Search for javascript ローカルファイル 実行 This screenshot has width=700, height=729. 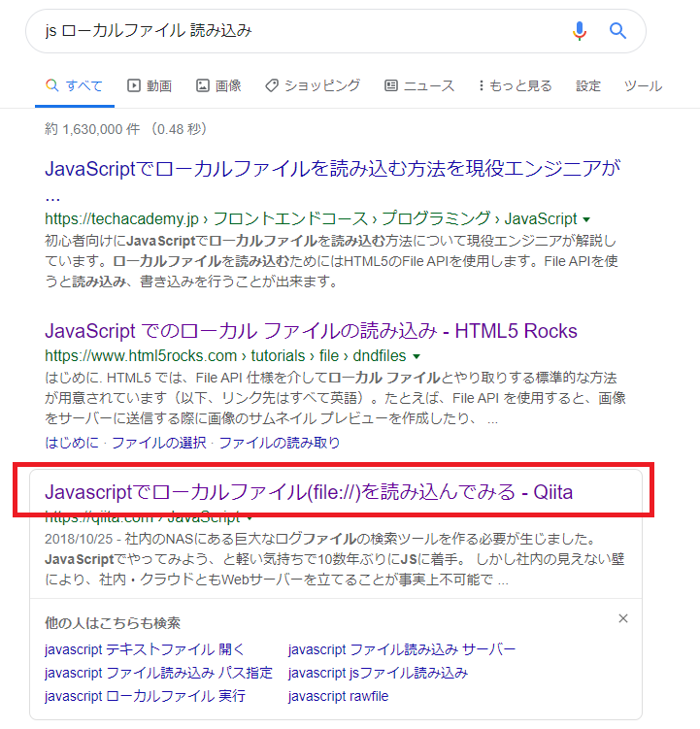145,696
